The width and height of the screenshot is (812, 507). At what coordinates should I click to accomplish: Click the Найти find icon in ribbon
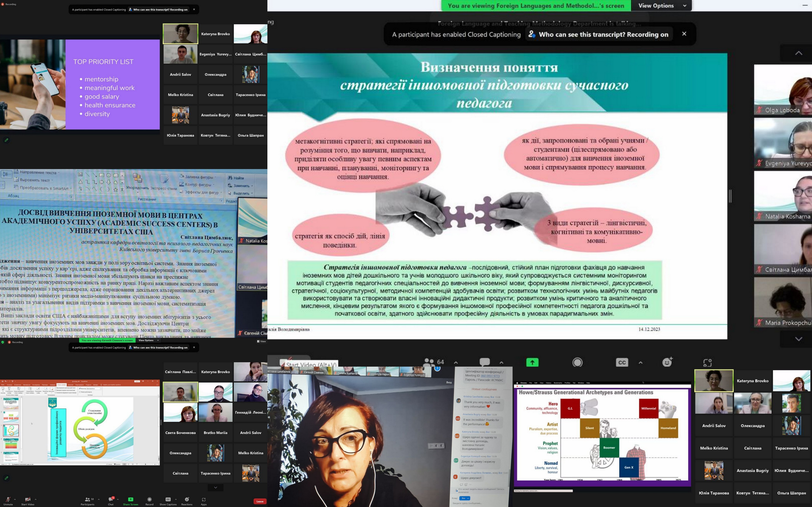pyautogui.click(x=230, y=178)
